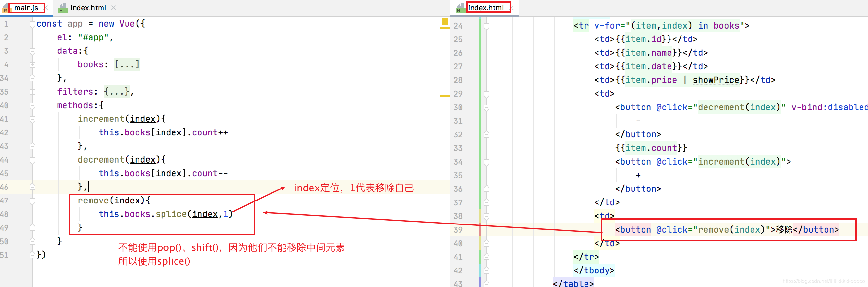Click 'item.id' on line 25 of index.html
Screen dimensions: 868x287
(644, 39)
